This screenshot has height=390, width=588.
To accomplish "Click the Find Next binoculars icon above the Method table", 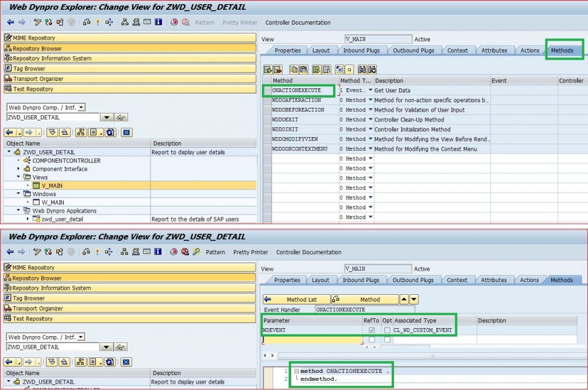I will tap(372, 69).
